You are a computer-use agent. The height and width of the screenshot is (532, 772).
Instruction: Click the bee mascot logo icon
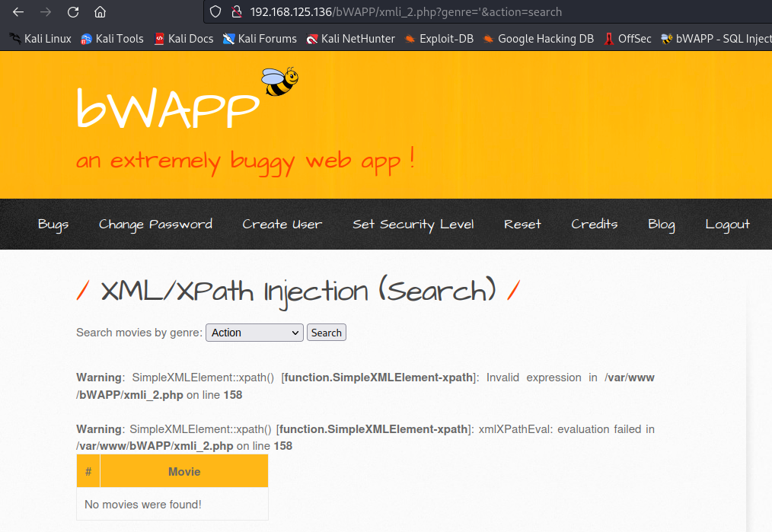click(279, 81)
